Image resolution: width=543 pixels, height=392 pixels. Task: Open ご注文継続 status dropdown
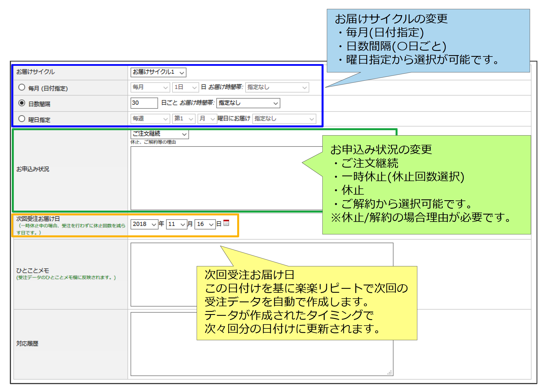159,134
